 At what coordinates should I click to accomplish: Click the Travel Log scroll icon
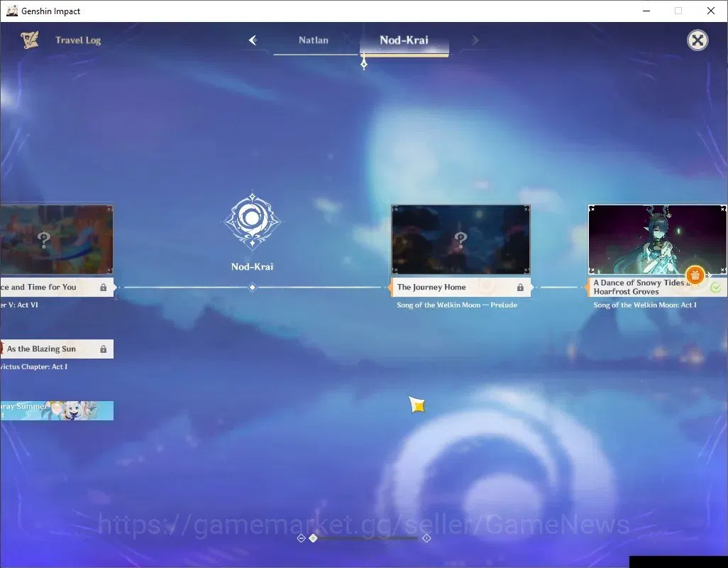coord(30,40)
